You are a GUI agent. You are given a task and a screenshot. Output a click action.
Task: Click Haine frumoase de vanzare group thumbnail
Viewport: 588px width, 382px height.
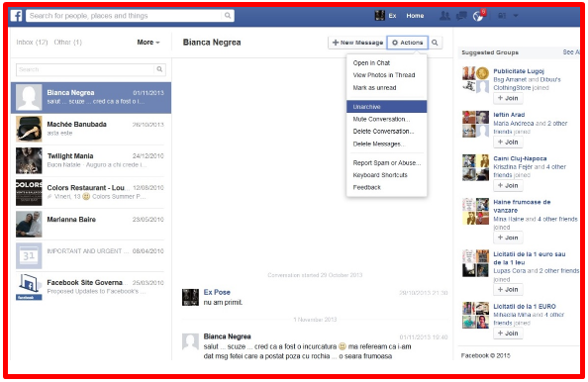475,211
